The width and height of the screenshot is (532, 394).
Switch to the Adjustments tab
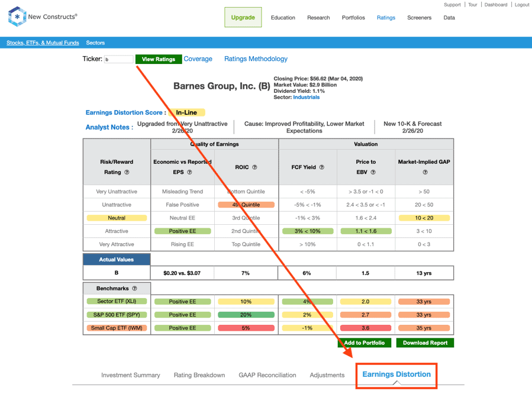327,375
